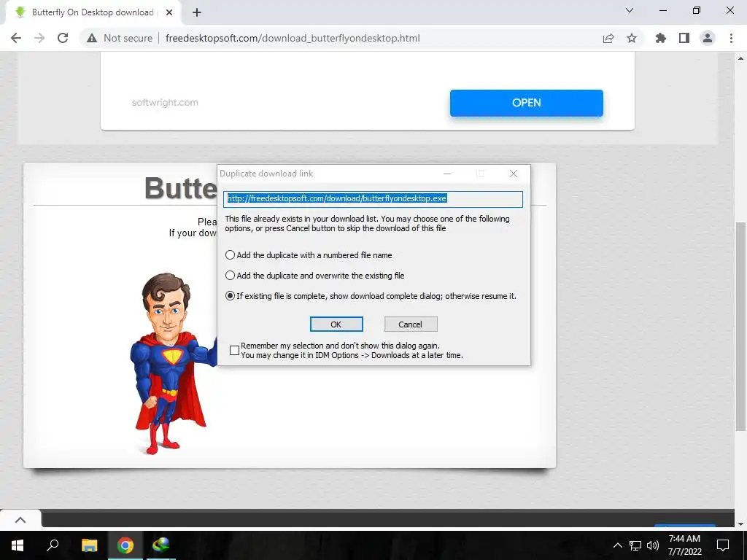Open the Chrome profile avatar
The image size is (747, 560).
tap(708, 38)
